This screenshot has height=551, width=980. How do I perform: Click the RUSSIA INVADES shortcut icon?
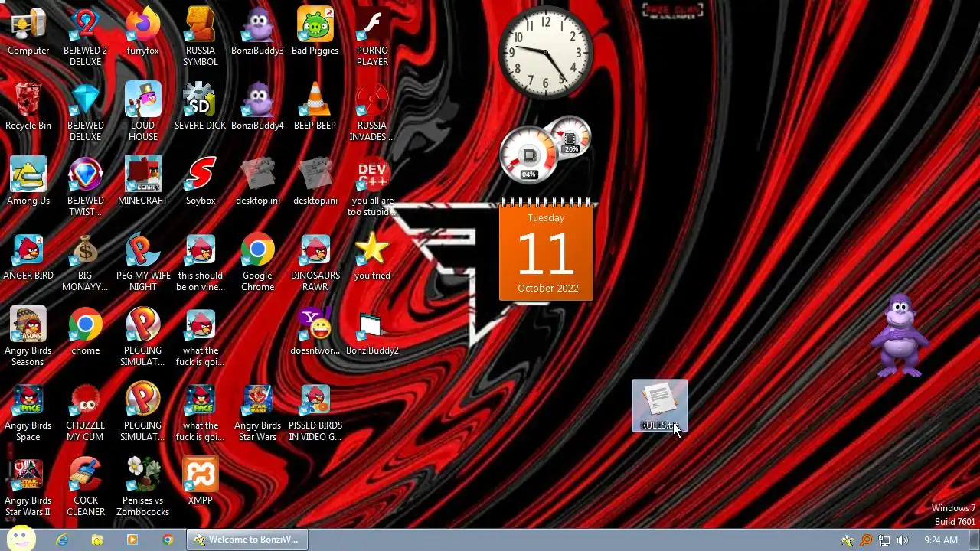[372, 112]
